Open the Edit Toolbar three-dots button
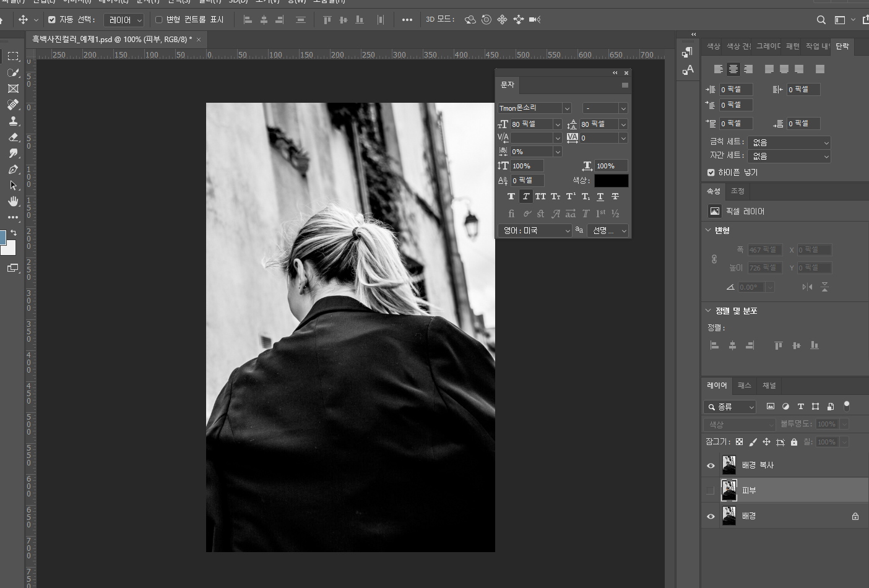The width and height of the screenshot is (869, 588). [x=13, y=217]
